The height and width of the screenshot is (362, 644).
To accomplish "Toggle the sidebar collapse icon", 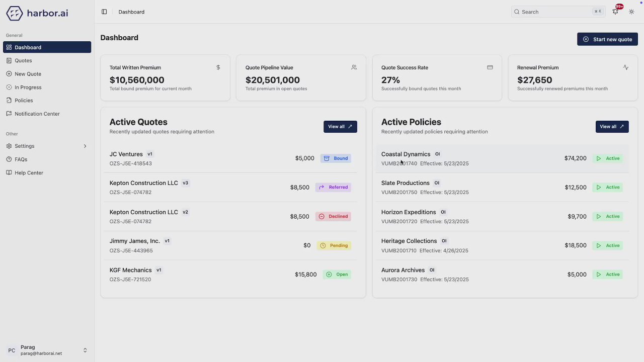I will (104, 12).
